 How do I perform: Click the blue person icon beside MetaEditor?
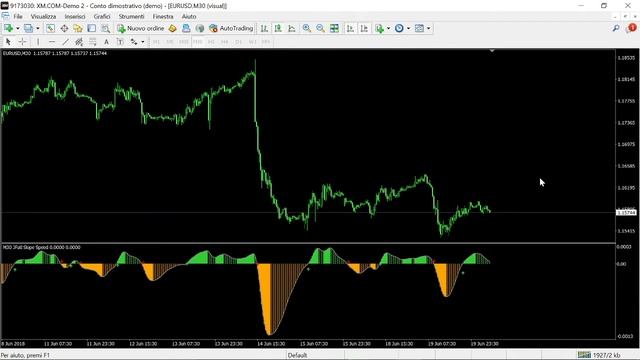[x=186, y=28]
